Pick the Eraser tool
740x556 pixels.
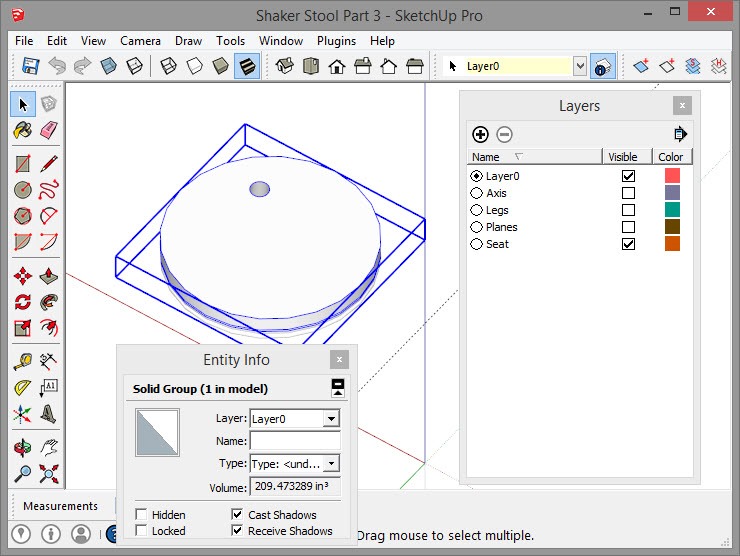pyautogui.click(x=48, y=131)
